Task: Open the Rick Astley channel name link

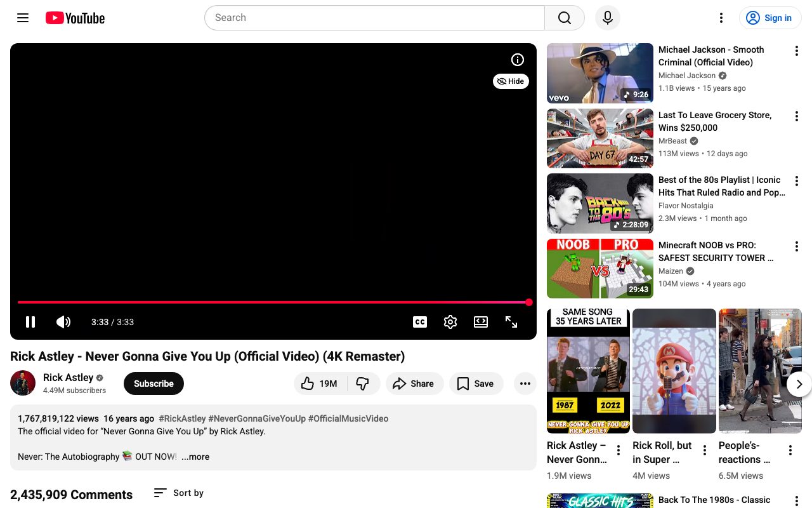Action: tap(68, 377)
